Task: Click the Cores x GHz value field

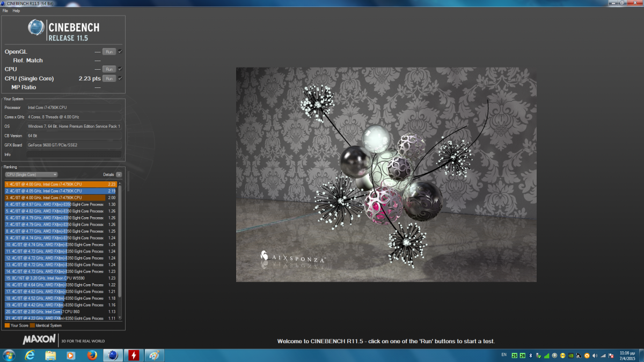Action: pyautogui.click(x=74, y=117)
